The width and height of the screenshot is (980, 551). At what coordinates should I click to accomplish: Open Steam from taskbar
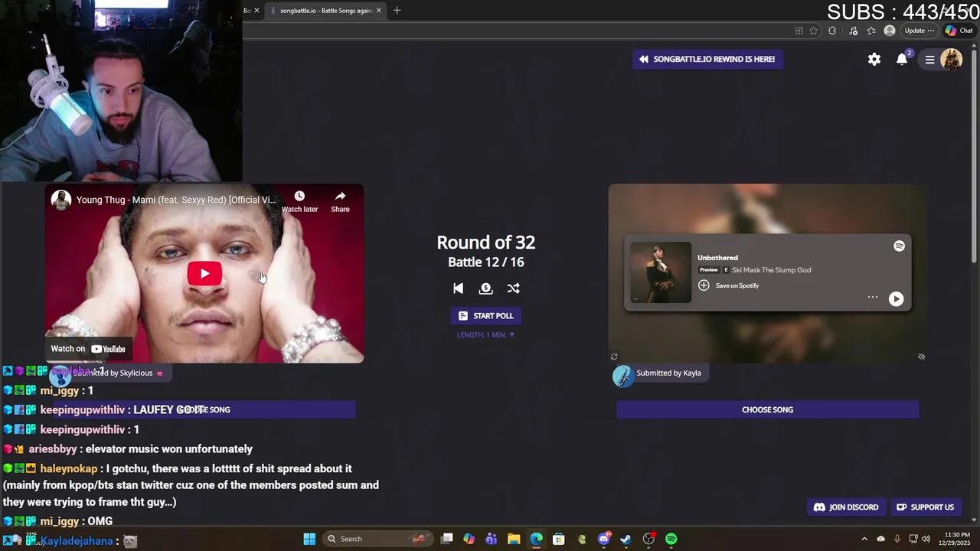[626, 539]
